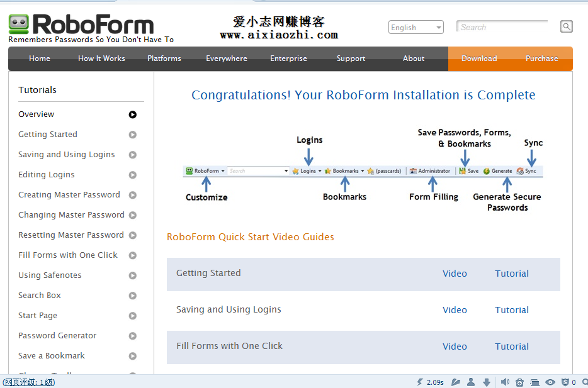The height and width of the screenshot is (388, 588).
Task: Click the arrow icon beside Resetting Master Password
Action: click(x=133, y=235)
